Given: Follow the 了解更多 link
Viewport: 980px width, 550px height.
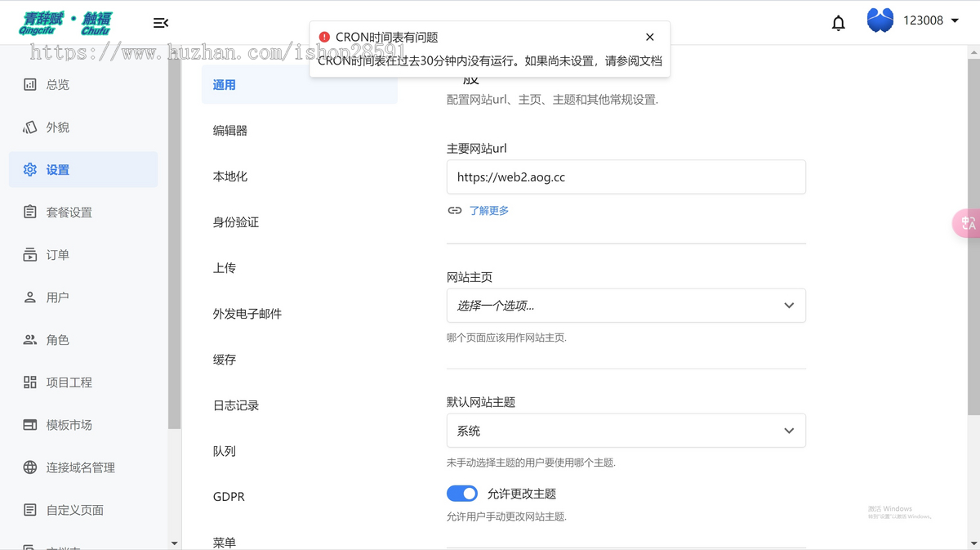Looking at the screenshot, I should (x=489, y=211).
